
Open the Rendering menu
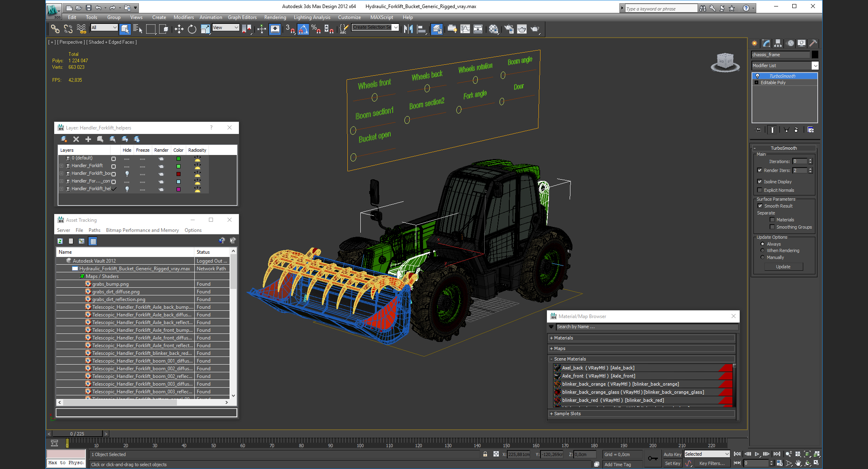click(275, 17)
